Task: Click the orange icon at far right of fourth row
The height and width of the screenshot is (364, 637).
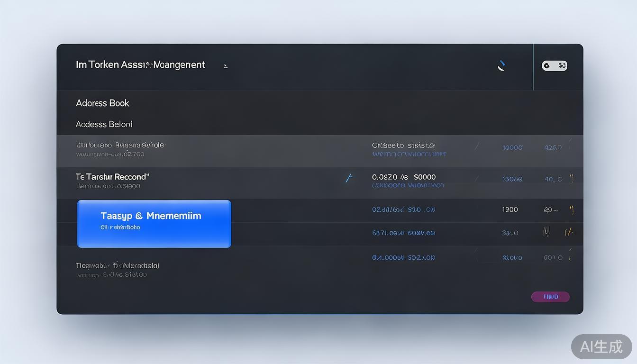Action: tap(569, 232)
